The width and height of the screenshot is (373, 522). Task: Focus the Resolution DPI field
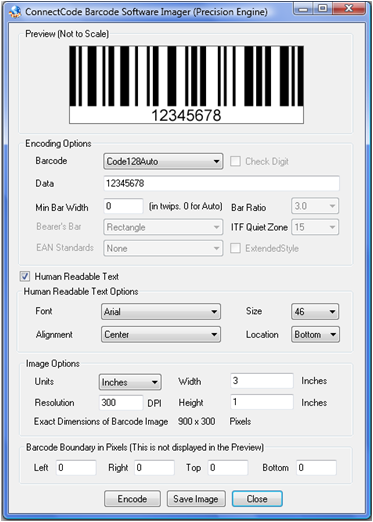pyautogui.click(x=121, y=403)
